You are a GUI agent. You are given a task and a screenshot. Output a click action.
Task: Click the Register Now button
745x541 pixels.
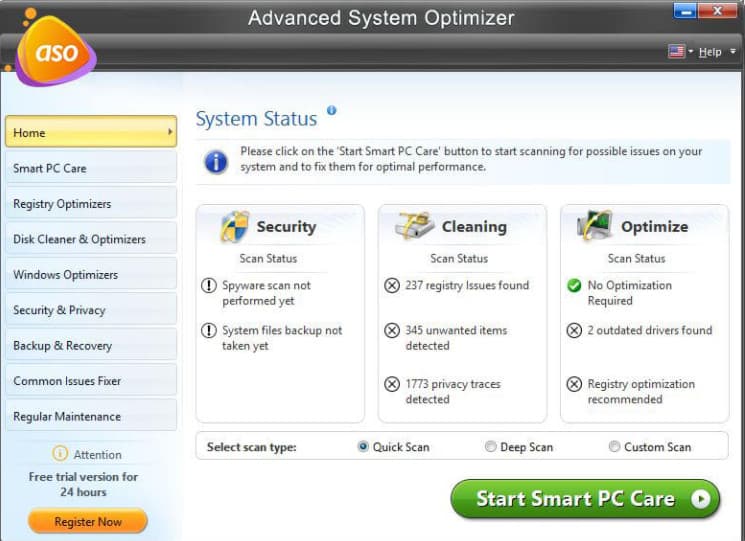[x=88, y=521]
